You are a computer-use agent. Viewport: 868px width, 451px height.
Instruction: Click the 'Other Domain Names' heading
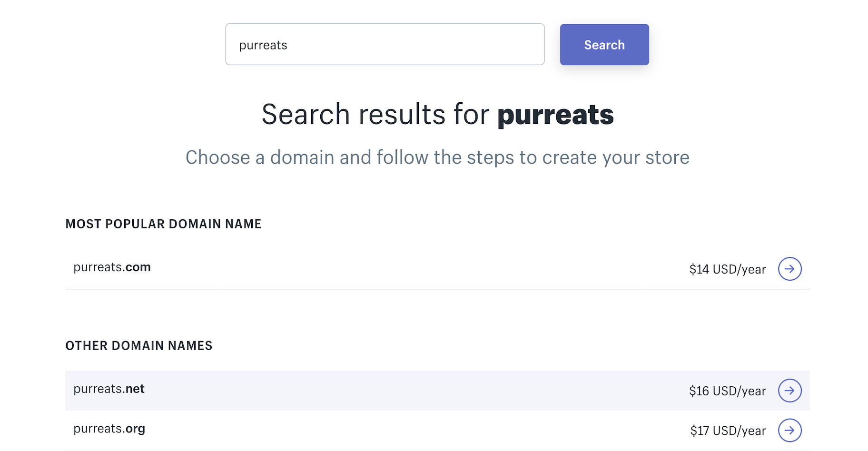coord(139,346)
